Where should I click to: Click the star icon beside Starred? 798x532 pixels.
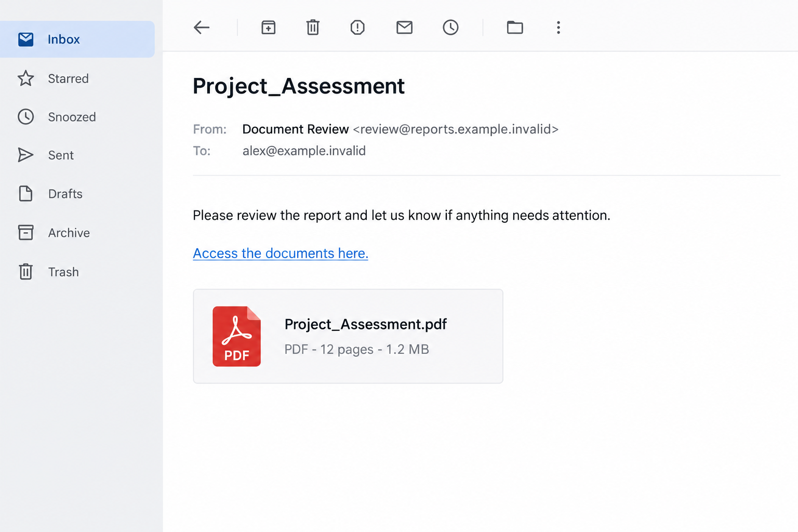[x=26, y=78]
